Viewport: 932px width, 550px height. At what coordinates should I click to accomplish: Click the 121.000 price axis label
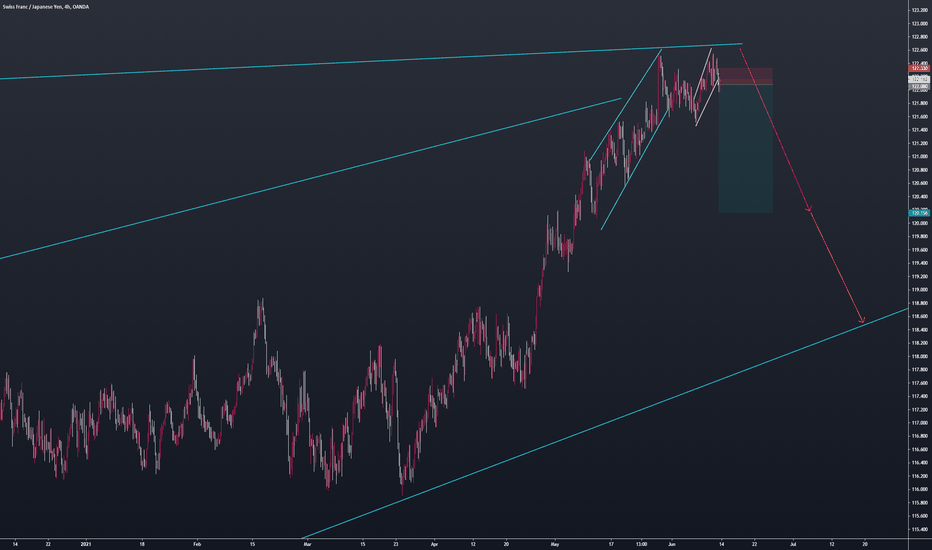[x=920, y=157]
